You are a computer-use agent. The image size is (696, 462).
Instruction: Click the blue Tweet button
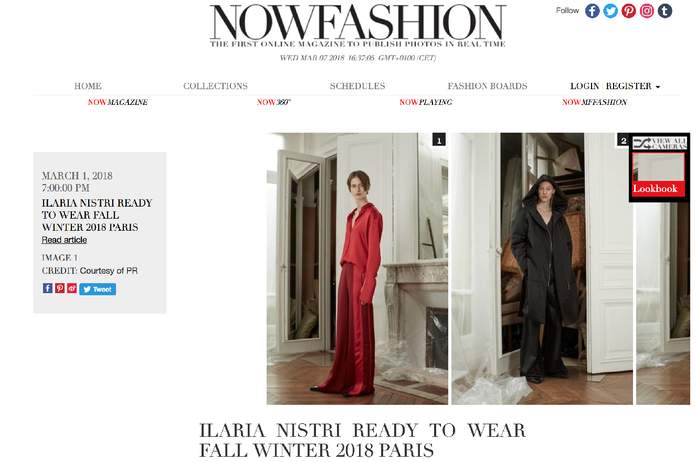pos(98,289)
